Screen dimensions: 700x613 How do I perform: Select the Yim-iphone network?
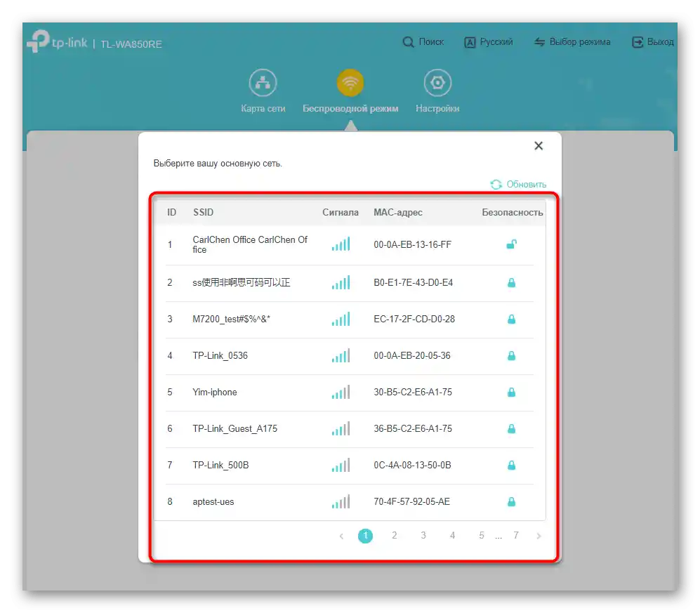(215, 392)
